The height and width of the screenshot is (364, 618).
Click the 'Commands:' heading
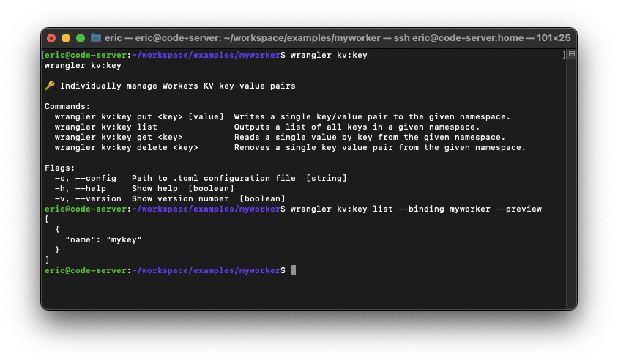tap(68, 106)
